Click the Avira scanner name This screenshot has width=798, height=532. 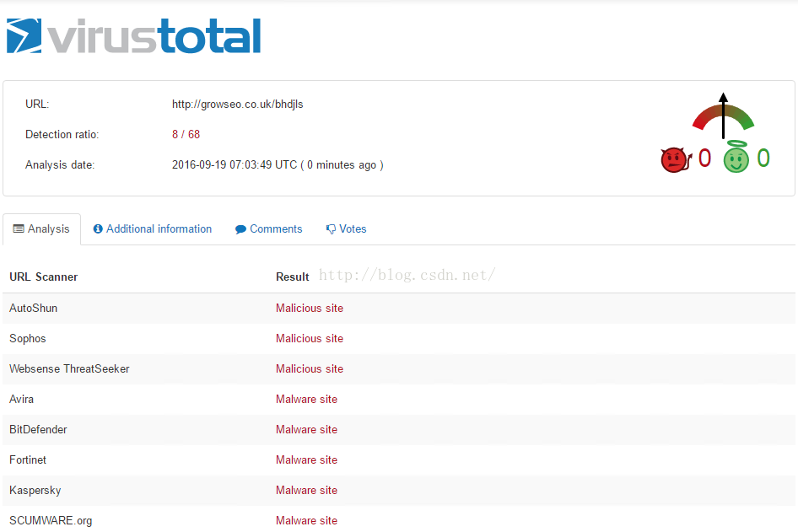[x=21, y=400]
